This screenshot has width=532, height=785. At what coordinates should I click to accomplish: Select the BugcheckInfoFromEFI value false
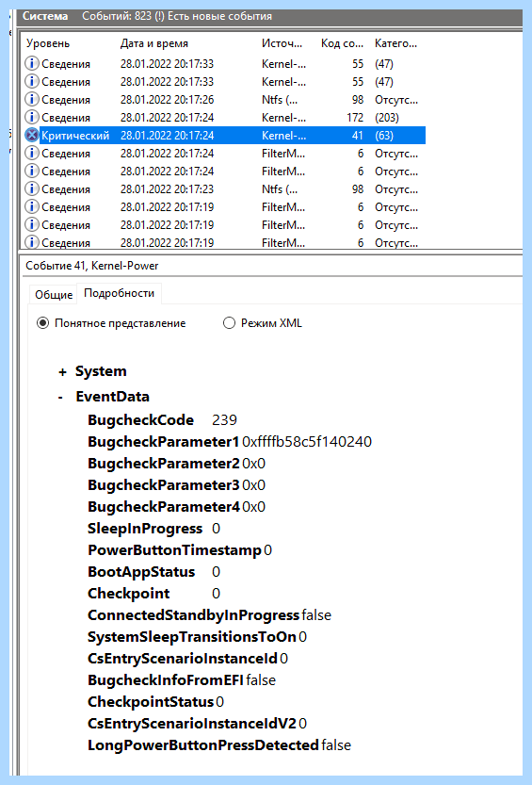(261, 679)
